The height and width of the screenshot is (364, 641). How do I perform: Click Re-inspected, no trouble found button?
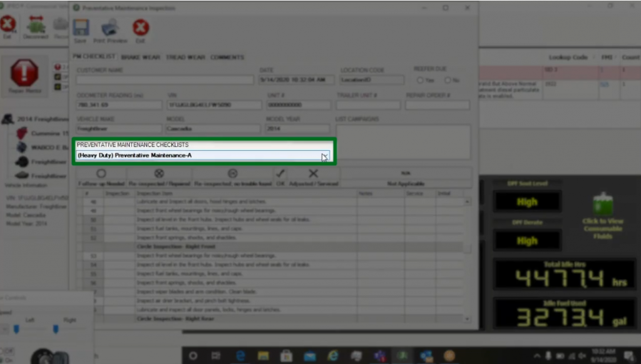tap(232, 174)
